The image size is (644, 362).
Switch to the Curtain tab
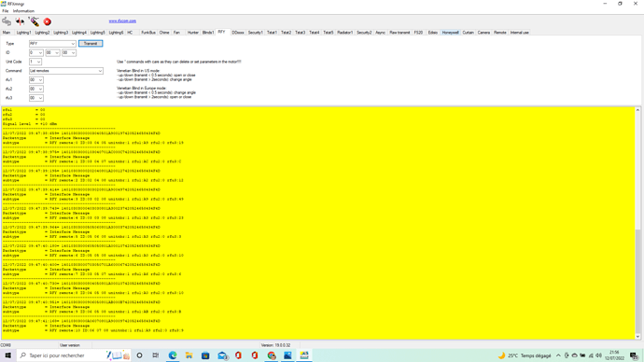click(x=468, y=33)
